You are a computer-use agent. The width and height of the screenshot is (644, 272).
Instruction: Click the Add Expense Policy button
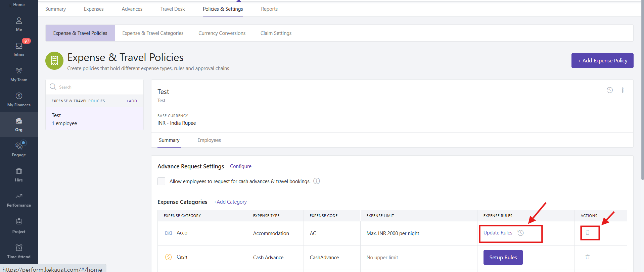click(602, 61)
